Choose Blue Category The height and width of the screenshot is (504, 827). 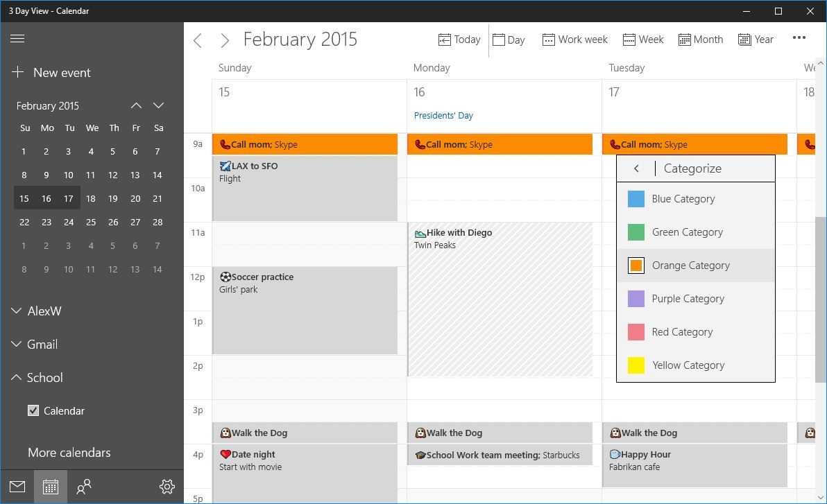coord(696,199)
